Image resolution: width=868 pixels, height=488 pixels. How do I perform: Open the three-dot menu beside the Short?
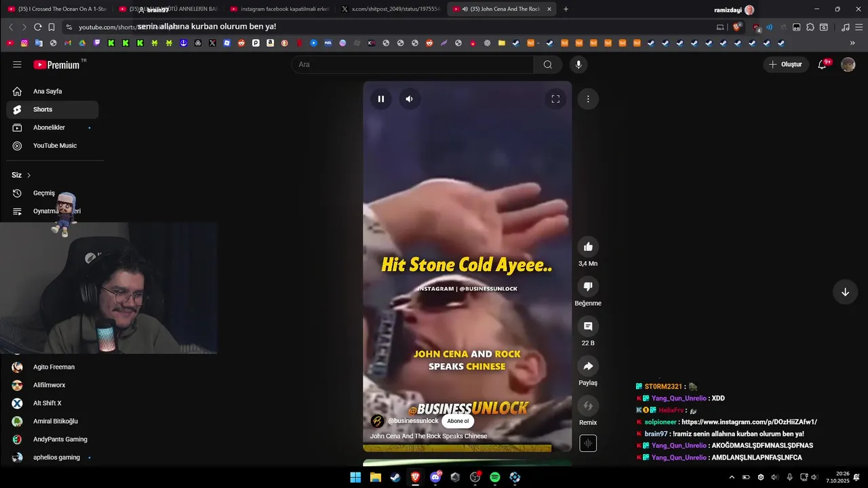click(x=588, y=99)
